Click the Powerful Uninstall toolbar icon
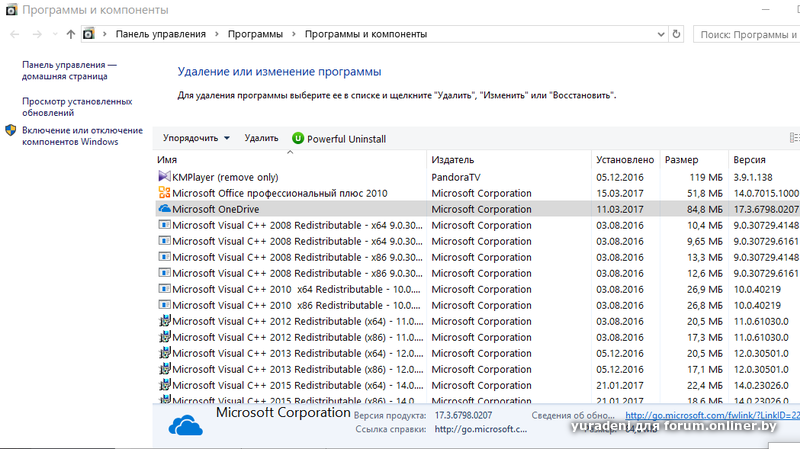Image resolution: width=800 pixels, height=449 pixels. point(298,139)
